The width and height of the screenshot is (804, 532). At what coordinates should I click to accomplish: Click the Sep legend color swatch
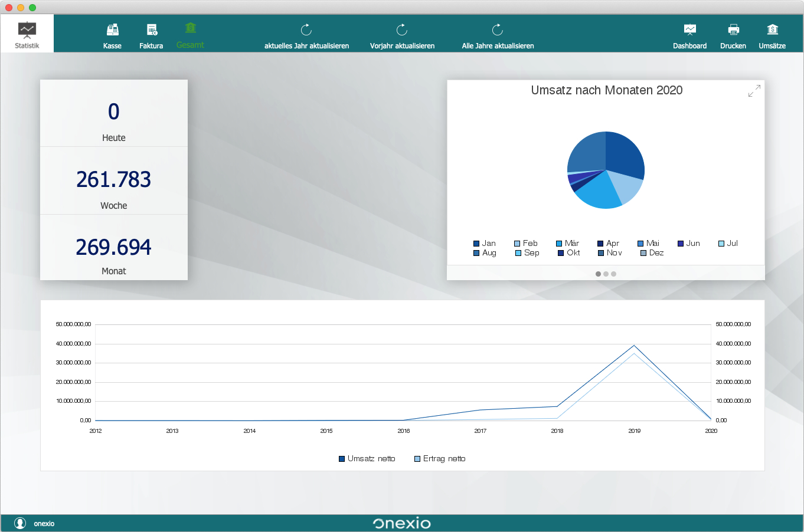(x=518, y=253)
